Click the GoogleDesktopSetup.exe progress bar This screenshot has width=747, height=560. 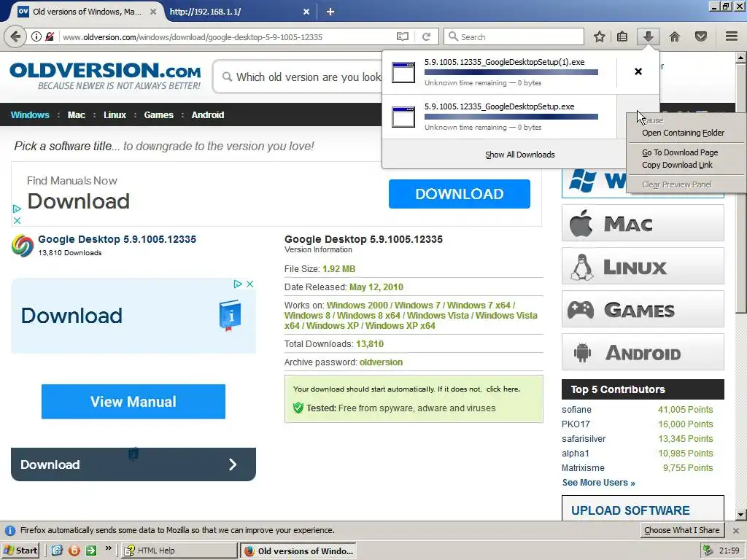point(511,117)
